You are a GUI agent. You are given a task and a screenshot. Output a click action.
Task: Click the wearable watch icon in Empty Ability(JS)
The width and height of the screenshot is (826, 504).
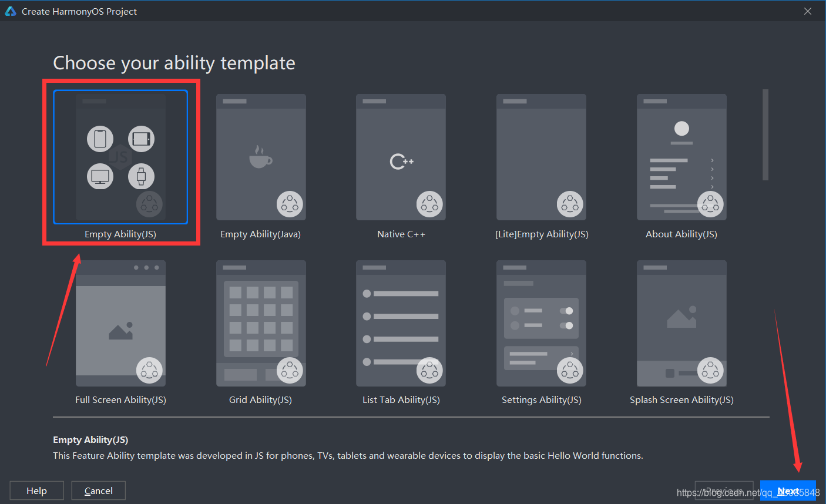point(141,176)
